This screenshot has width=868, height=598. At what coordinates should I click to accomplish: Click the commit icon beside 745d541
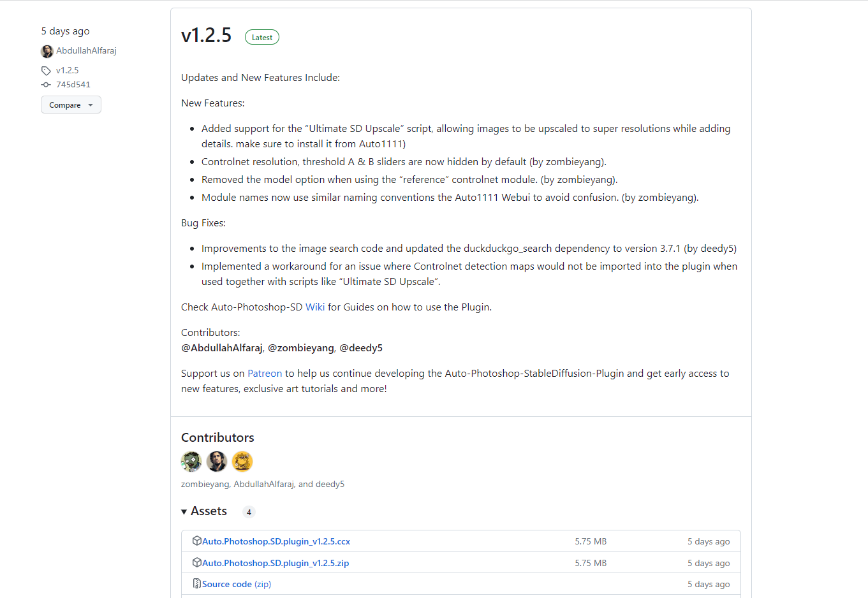[46, 85]
